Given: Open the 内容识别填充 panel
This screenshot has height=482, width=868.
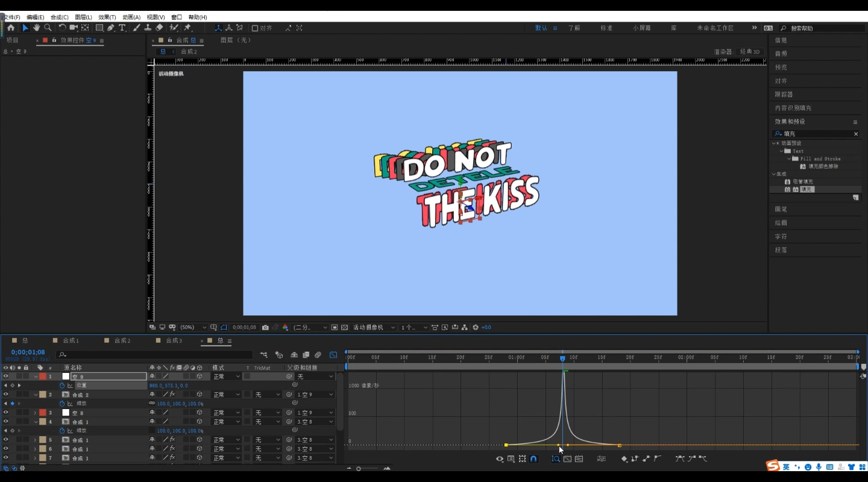Looking at the screenshot, I should (793, 108).
